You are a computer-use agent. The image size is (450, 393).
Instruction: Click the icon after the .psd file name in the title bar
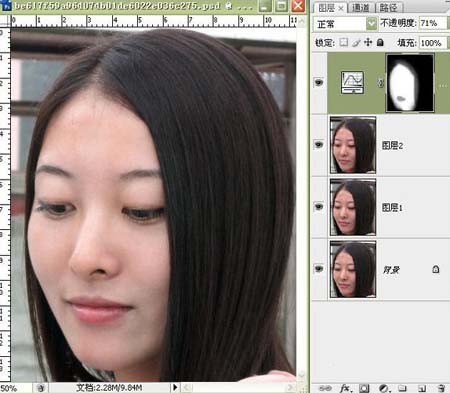[x=229, y=6]
